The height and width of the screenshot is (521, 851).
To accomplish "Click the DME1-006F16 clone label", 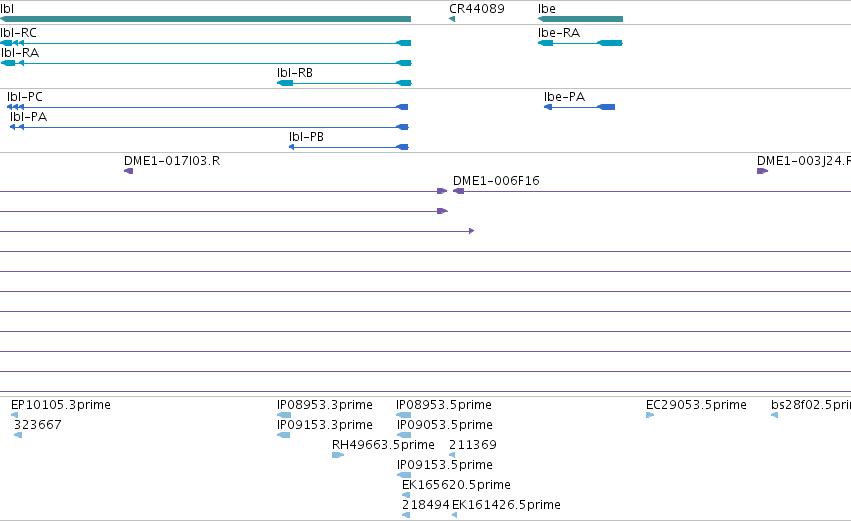I will pos(496,181).
